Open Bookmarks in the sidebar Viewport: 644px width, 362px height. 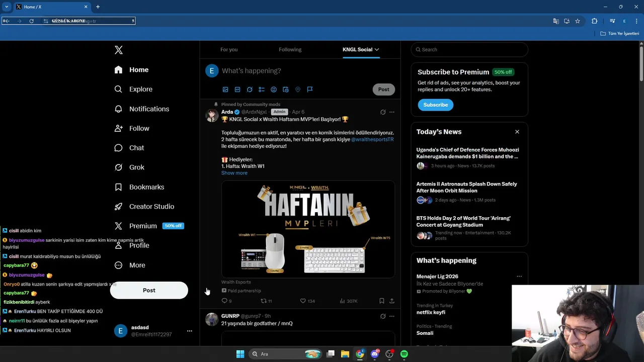pyautogui.click(x=139, y=187)
